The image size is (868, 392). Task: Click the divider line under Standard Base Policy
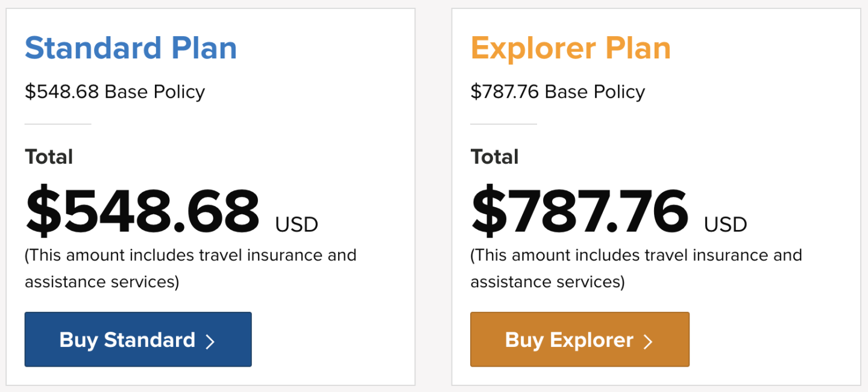tap(58, 124)
